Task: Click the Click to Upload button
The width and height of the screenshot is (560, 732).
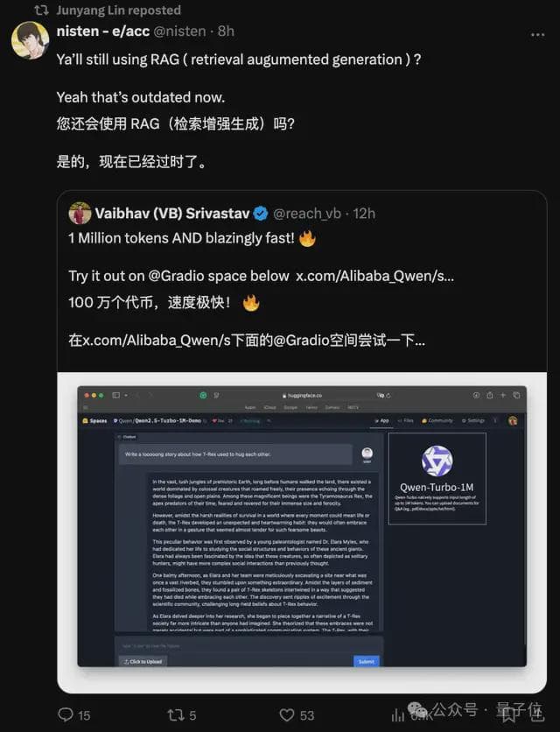Action: coord(143,661)
